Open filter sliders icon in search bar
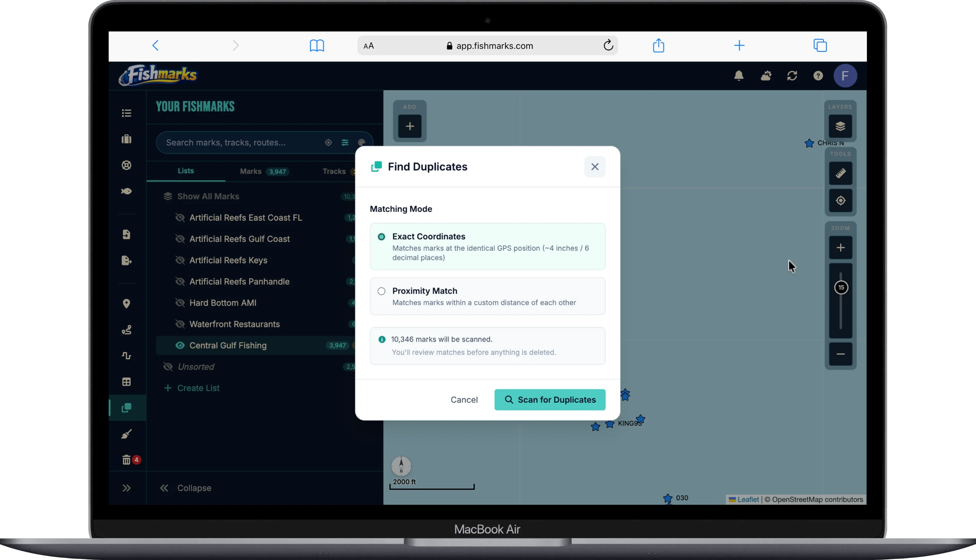The width and height of the screenshot is (976, 560). 345,142
